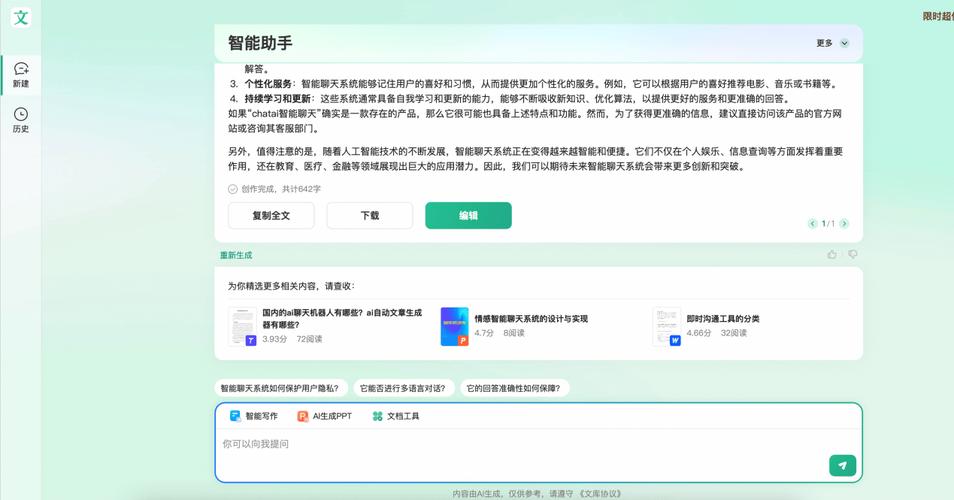Click the 智能助手 title
The width and height of the screenshot is (954, 500).
260,43
